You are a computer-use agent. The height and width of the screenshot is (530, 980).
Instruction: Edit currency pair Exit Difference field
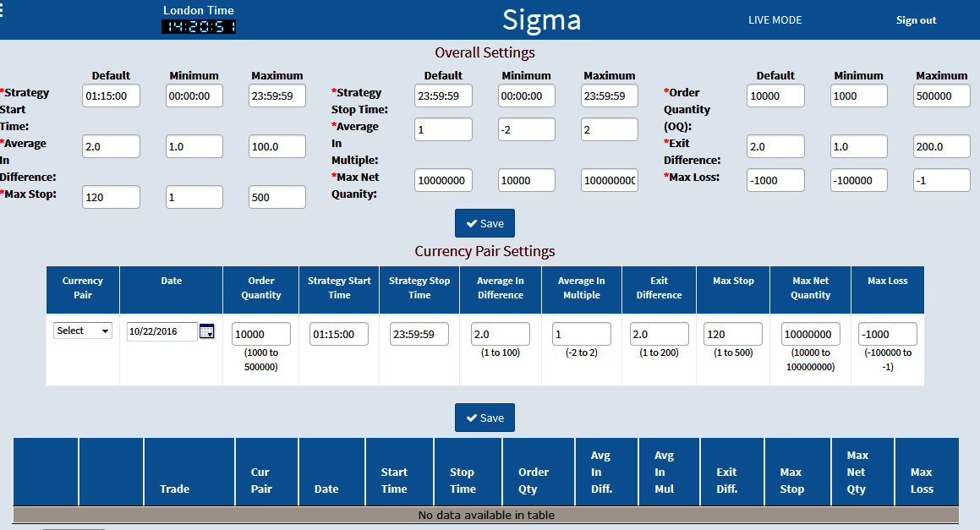point(659,335)
